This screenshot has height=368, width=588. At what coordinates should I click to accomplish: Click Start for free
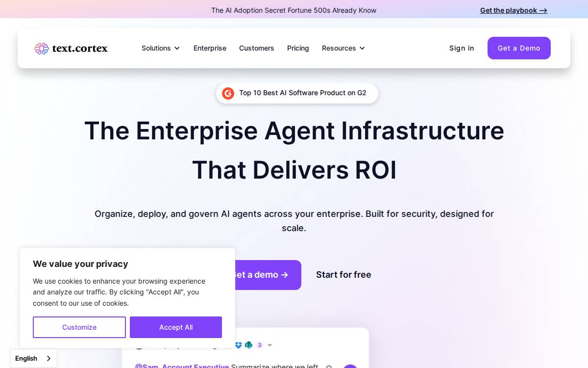click(343, 275)
